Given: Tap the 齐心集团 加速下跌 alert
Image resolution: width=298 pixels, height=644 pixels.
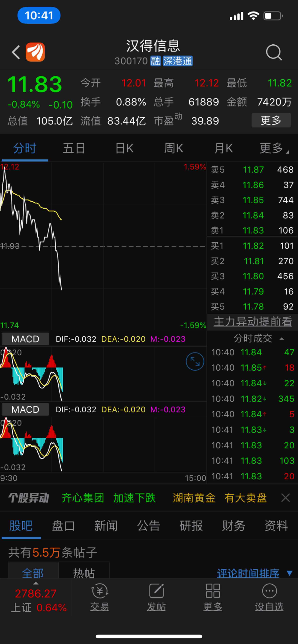Looking at the screenshot, I should tap(109, 498).
